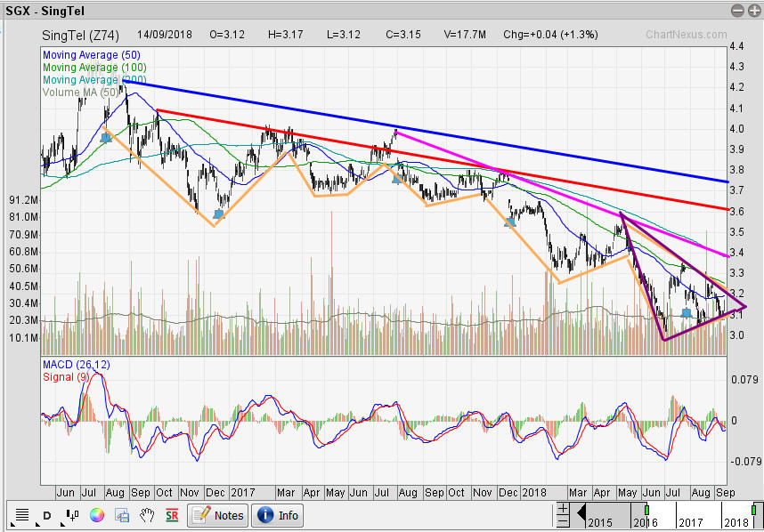Click the O=3.12 open price value

point(227,35)
